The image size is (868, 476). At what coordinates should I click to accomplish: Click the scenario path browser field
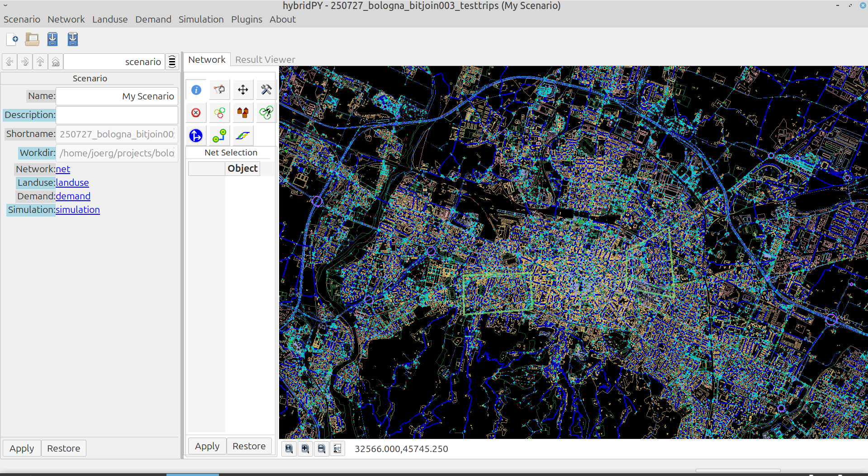tap(114, 62)
